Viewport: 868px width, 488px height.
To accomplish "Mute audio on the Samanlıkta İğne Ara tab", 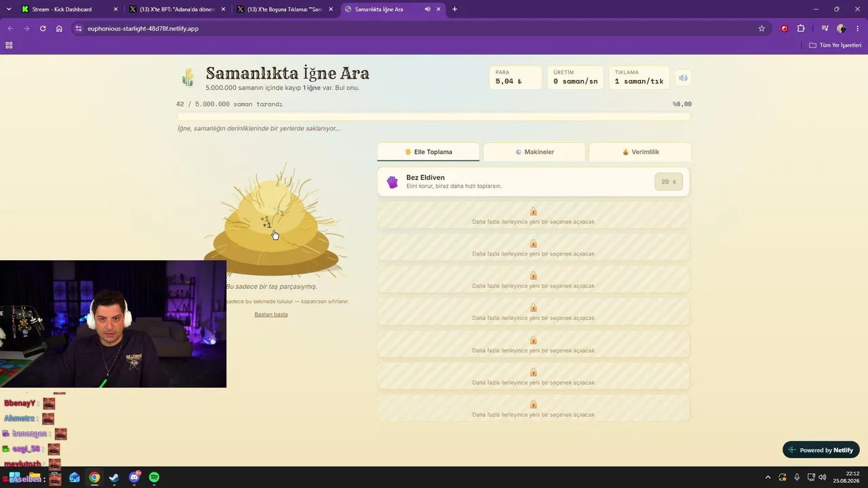I will [427, 9].
